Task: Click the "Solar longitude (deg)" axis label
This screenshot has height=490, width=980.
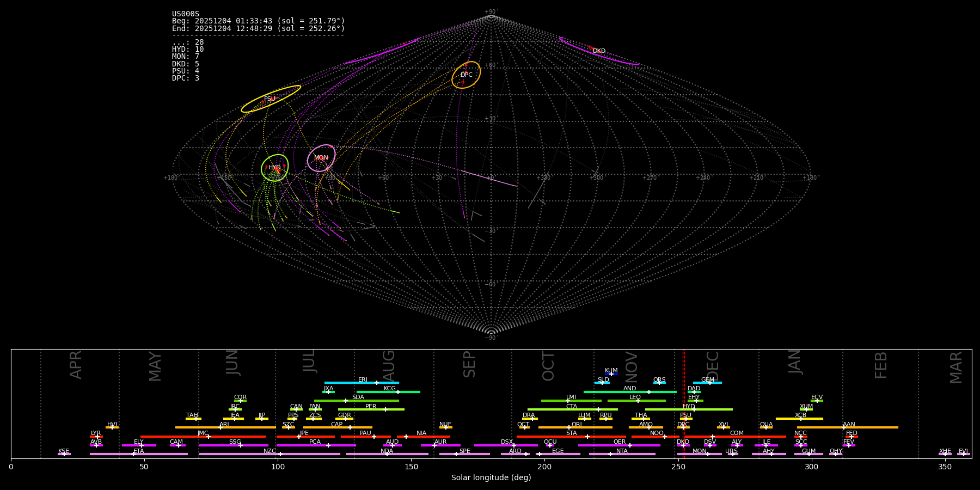Action: pyautogui.click(x=491, y=477)
